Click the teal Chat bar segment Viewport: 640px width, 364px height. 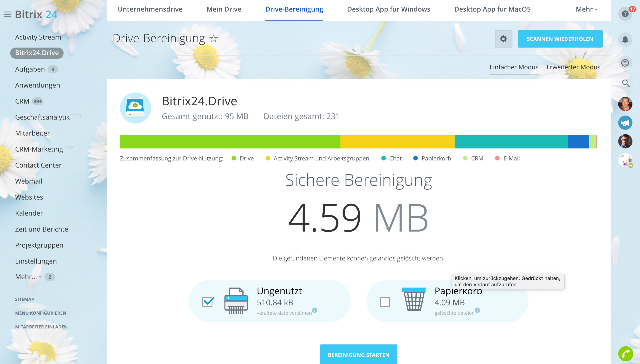point(511,142)
